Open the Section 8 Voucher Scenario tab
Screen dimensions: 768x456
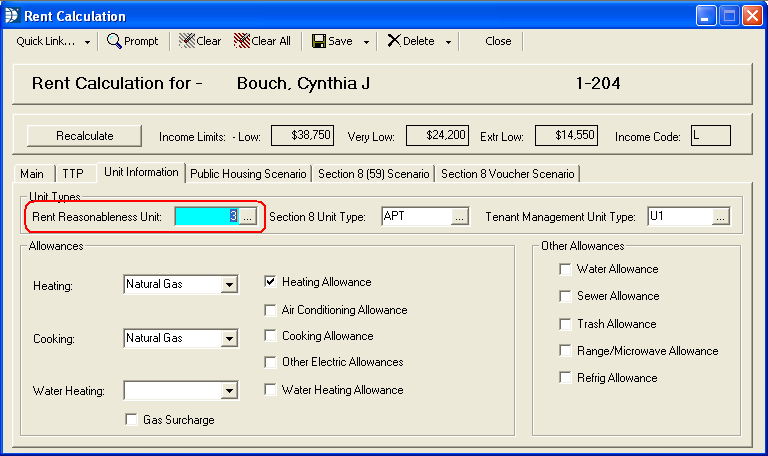click(508, 173)
